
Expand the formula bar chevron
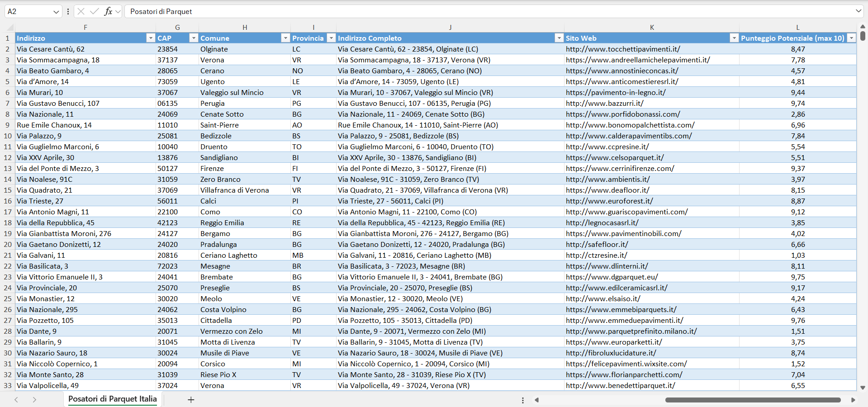(859, 11)
